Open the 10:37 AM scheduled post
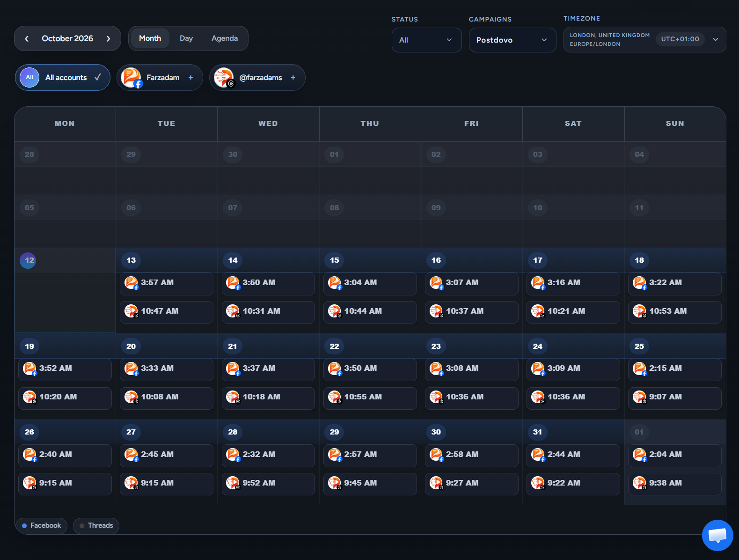Screen dimensions: 739x560 coord(472,312)
